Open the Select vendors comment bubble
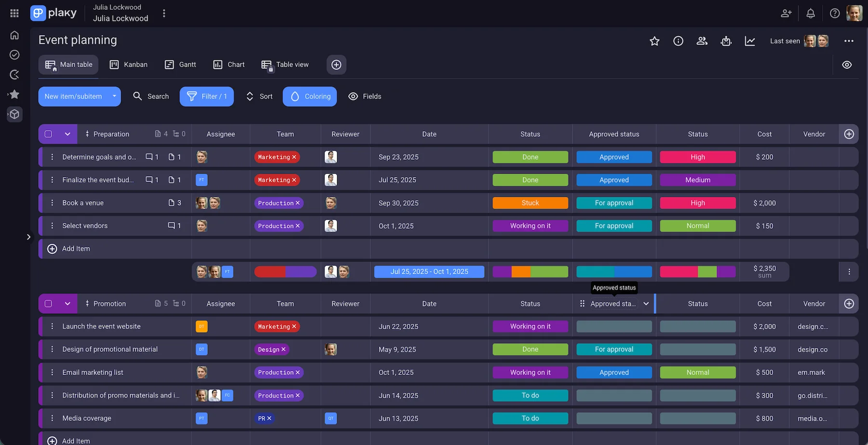The height and width of the screenshot is (445, 868). click(x=171, y=225)
